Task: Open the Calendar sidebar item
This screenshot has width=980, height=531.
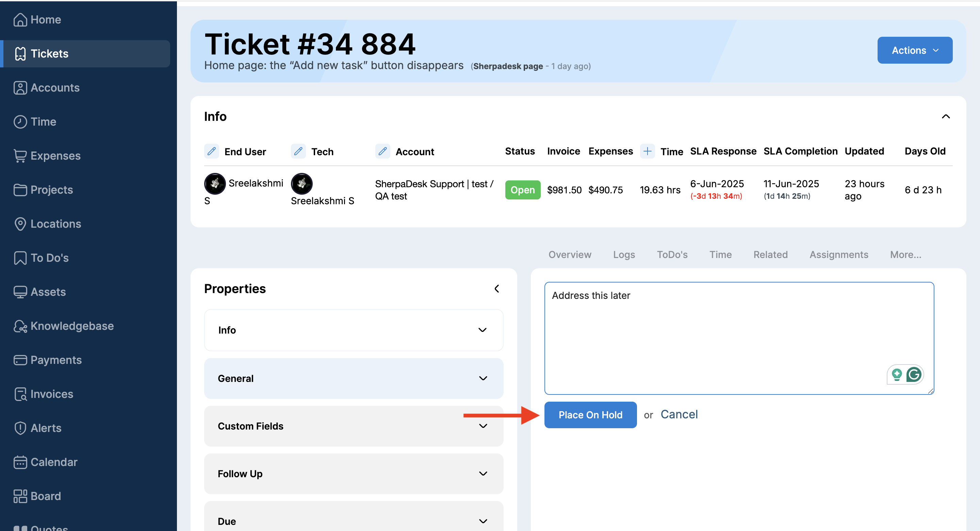Action: coord(54,462)
